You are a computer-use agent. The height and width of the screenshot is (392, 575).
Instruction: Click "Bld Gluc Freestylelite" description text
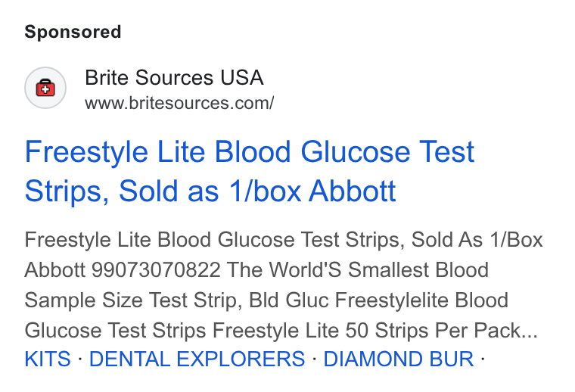[x=349, y=300]
